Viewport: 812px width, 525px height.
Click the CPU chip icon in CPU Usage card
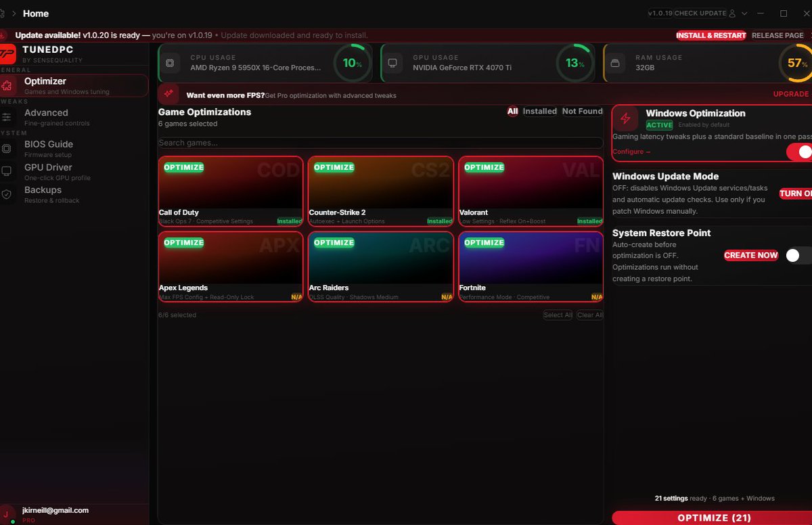click(x=170, y=63)
